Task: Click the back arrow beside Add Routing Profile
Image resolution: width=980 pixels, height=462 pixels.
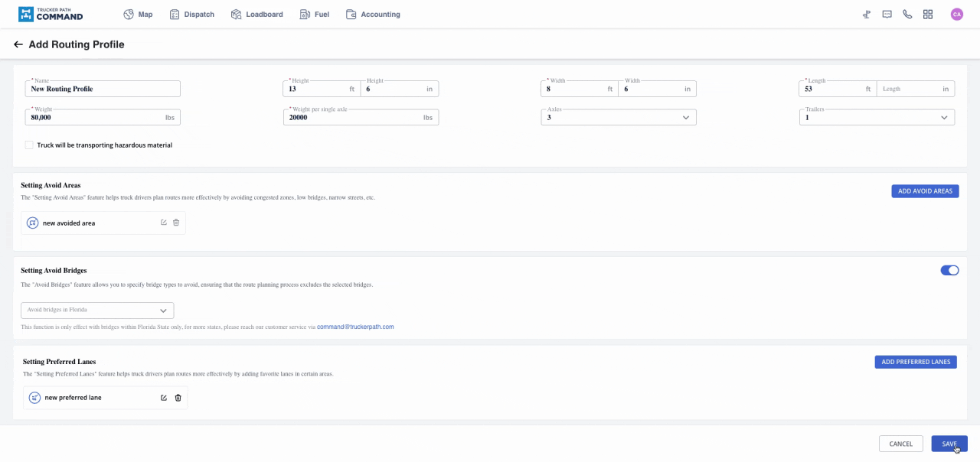Action: click(x=18, y=45)
